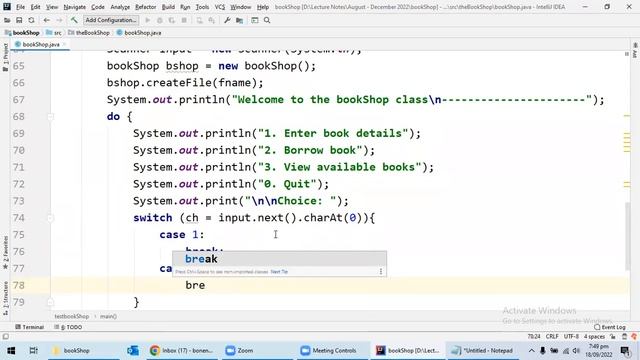Click the editor vertical scrollbar thumb
This screenshot has height=360, width=640.
627,236
